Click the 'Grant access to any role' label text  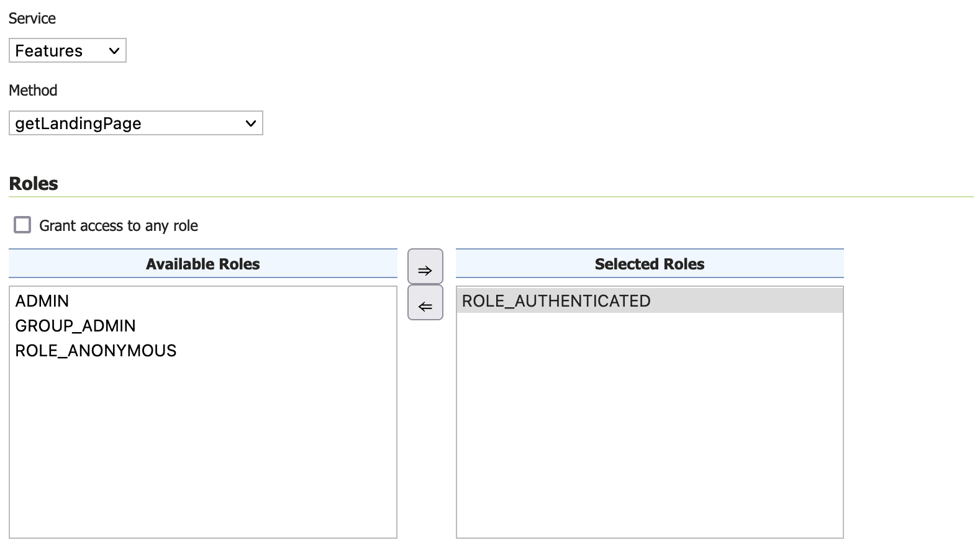pyautogui.click(x=119, y=226)
